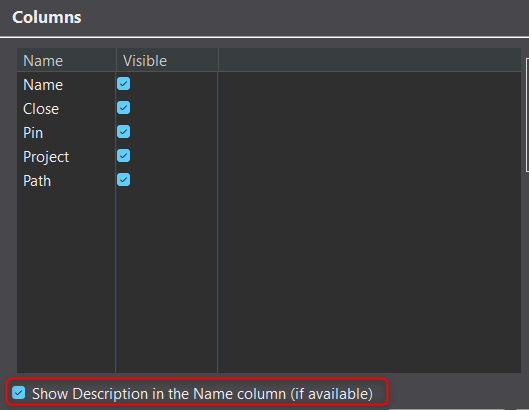Uncheck the Visible checkbox for Name row

[123, 84]
